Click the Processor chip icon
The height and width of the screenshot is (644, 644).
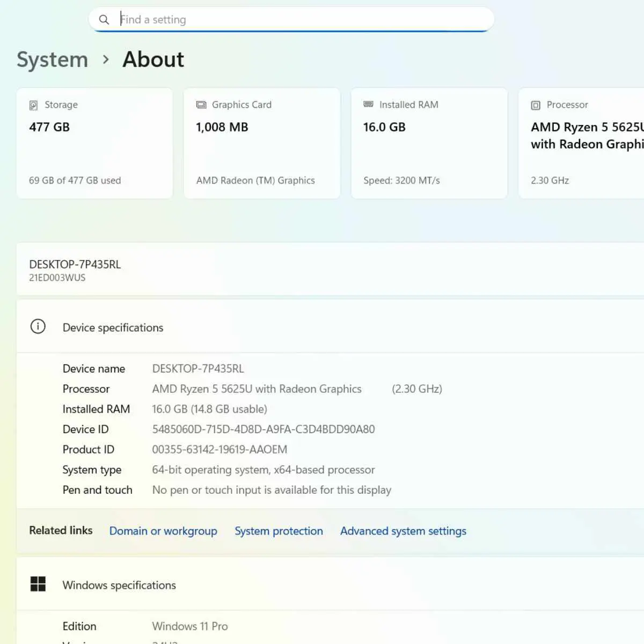coord(536,105)
